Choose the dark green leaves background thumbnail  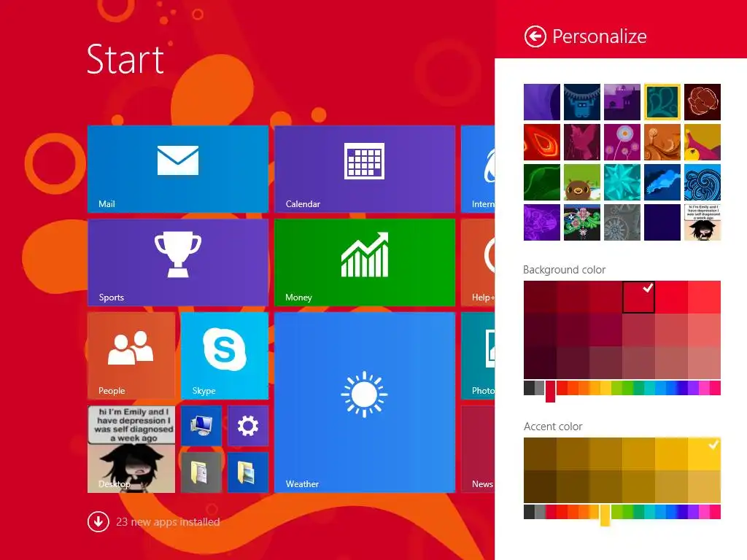click(542, 182)
